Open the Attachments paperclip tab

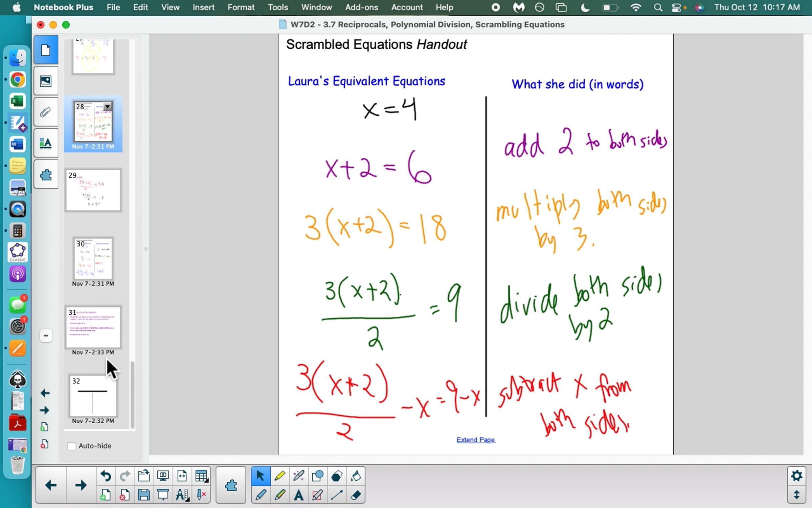coord(46,112)
